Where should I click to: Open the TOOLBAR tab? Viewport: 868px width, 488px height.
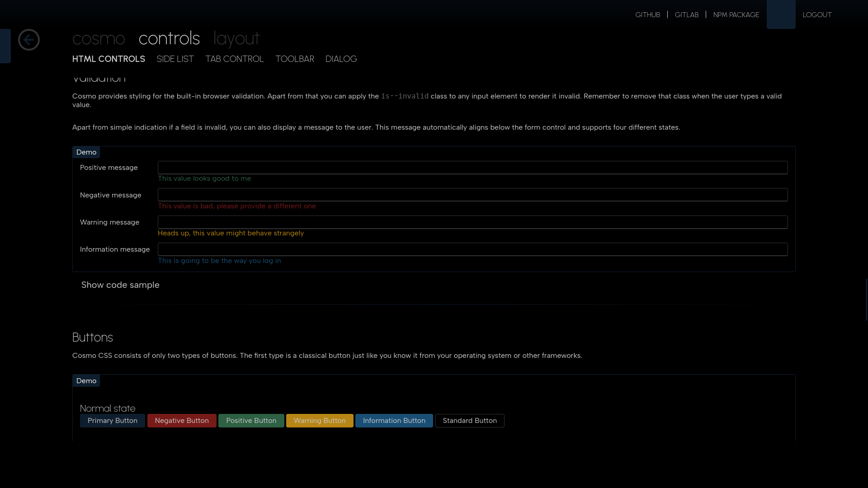(x=294, y=59)
